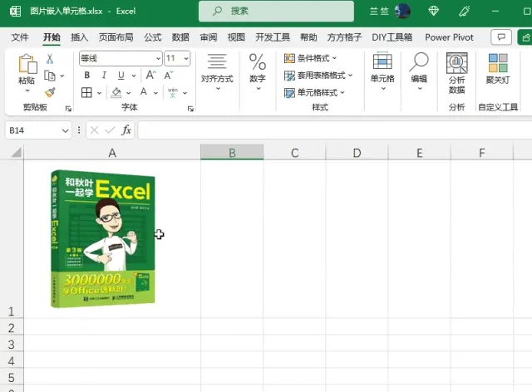
Task: Switch to the Insert (插入) tab
Action: coord(80,37)
